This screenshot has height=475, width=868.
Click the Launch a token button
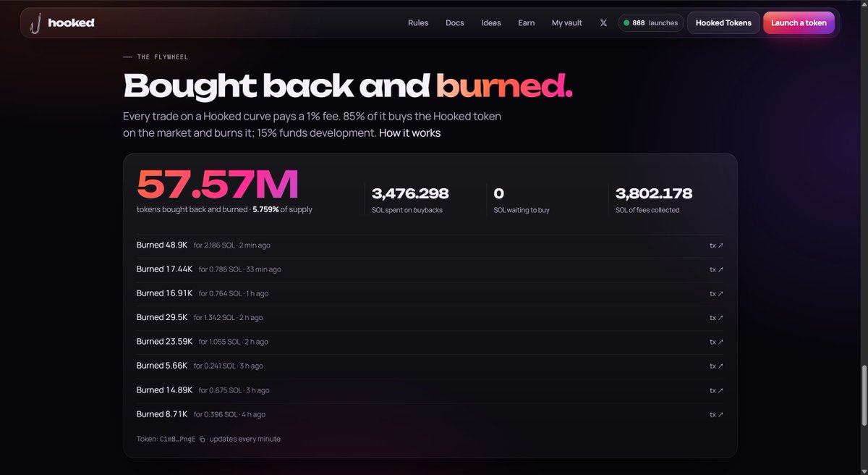pos(799,23)
